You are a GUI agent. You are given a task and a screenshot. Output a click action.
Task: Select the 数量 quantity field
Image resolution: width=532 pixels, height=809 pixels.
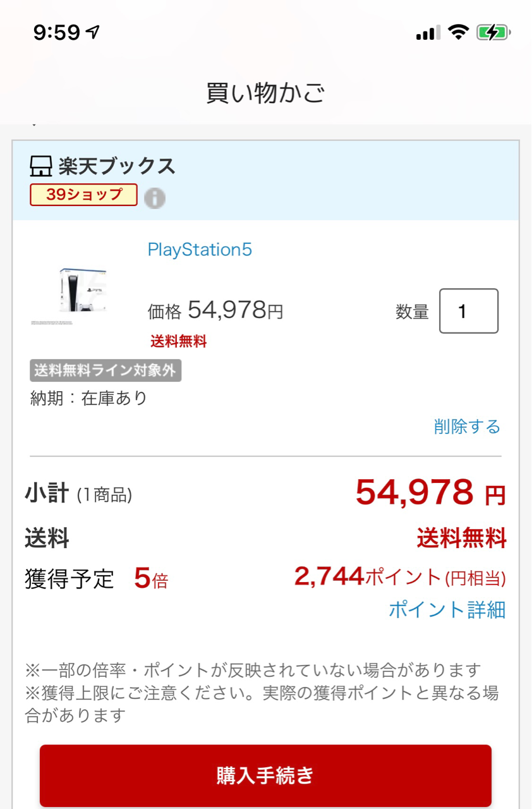coord(469,311)
